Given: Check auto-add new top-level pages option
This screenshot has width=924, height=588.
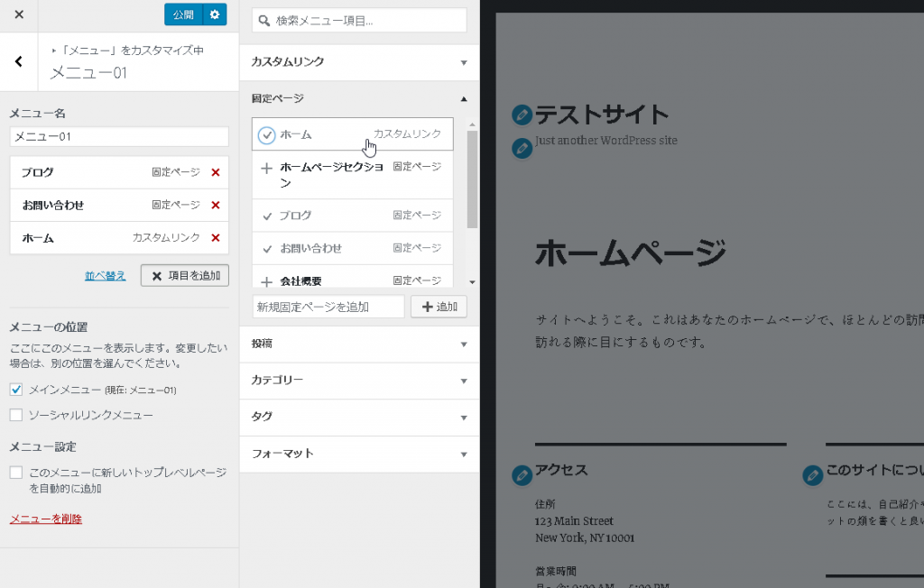Looking at the screenshot, I should click(x=16, y=473).
